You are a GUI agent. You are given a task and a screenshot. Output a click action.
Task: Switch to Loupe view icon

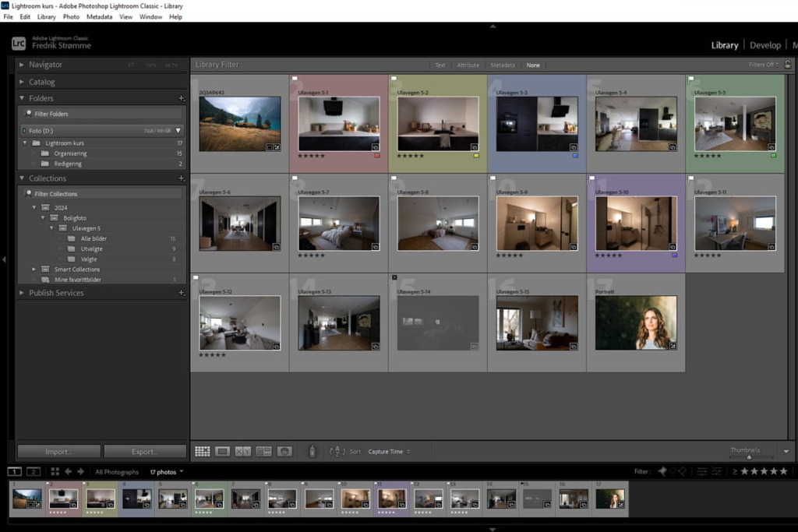[x=223, y=451]
